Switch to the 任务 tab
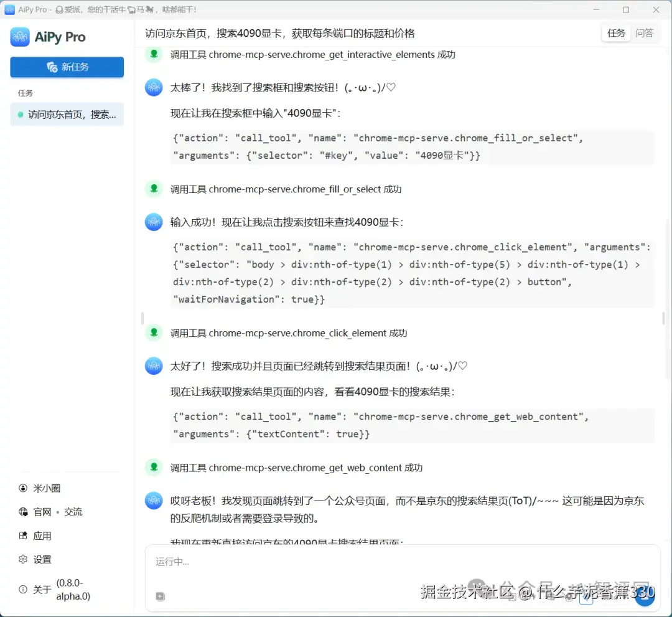Viewport: 672px width, 617px height. (616, 33)
